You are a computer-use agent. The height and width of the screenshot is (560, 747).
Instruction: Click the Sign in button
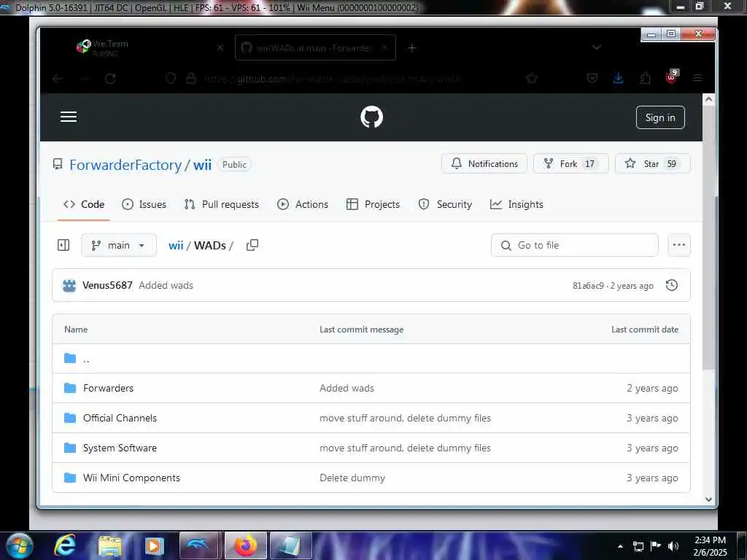[659, 117]
